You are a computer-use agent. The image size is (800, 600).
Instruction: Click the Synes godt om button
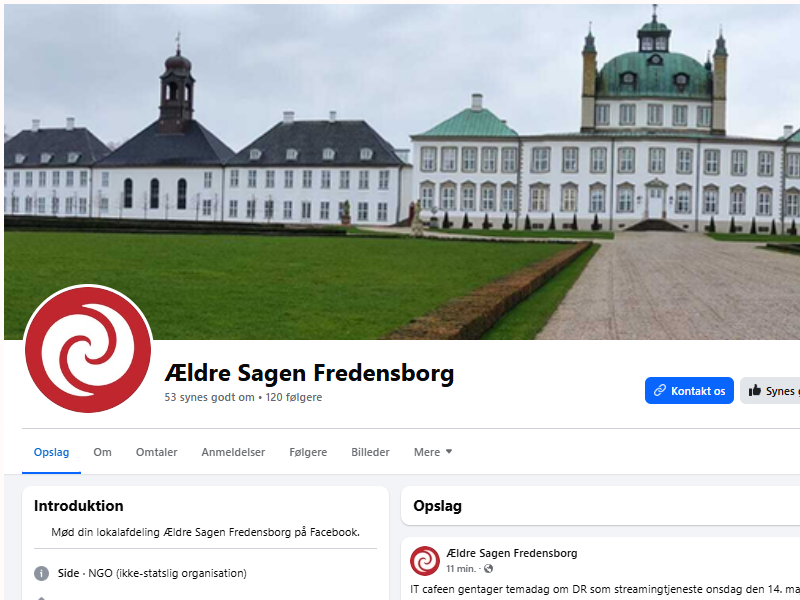tap(770, 391)
